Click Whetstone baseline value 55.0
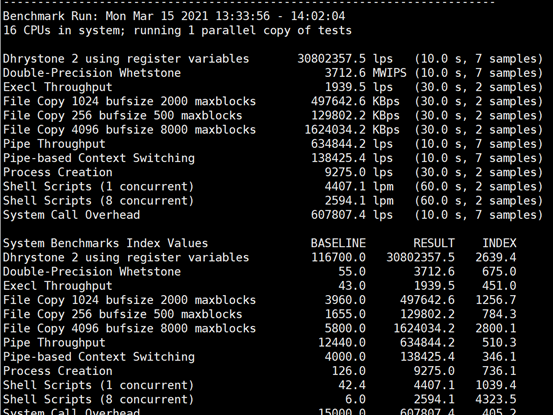 [x=352, y=271]
